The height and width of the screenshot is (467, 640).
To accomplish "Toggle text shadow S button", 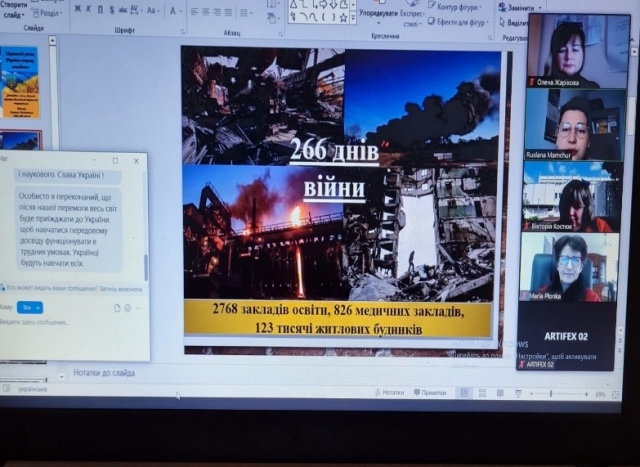I will coord(111,10).
